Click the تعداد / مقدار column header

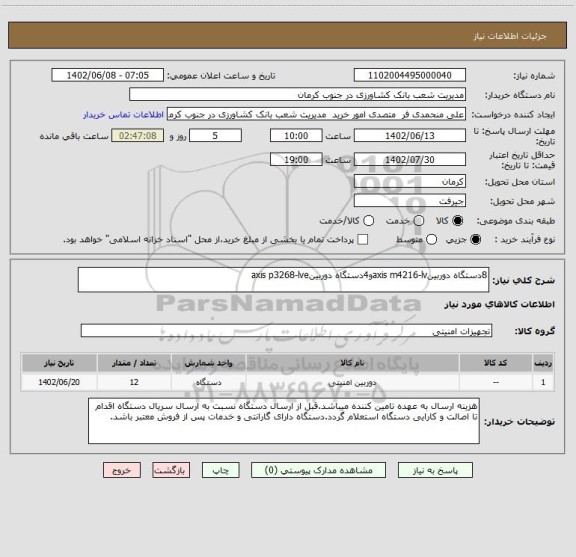point(134,363)
